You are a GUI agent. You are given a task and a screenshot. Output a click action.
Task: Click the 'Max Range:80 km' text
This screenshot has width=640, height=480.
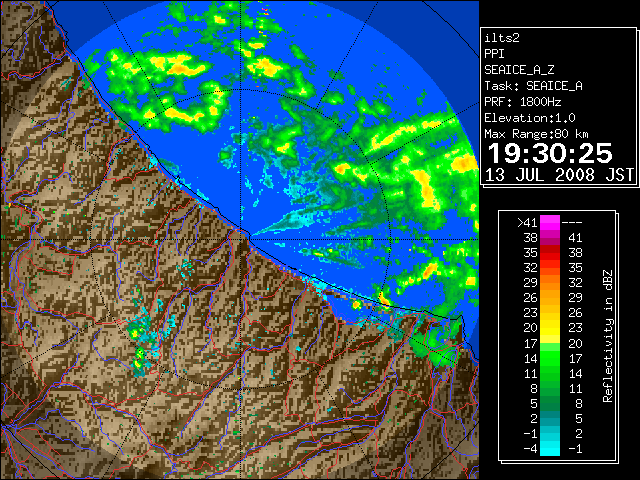[x=536, y=134]
